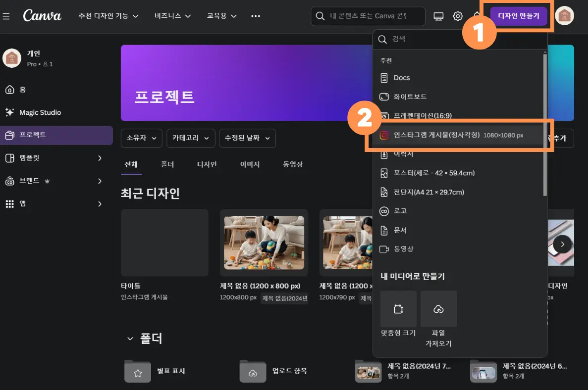Viewport: 588px width, 390px height.
Task: Open the 소유자 filter dropdown
Action: (x=141, y=138)
